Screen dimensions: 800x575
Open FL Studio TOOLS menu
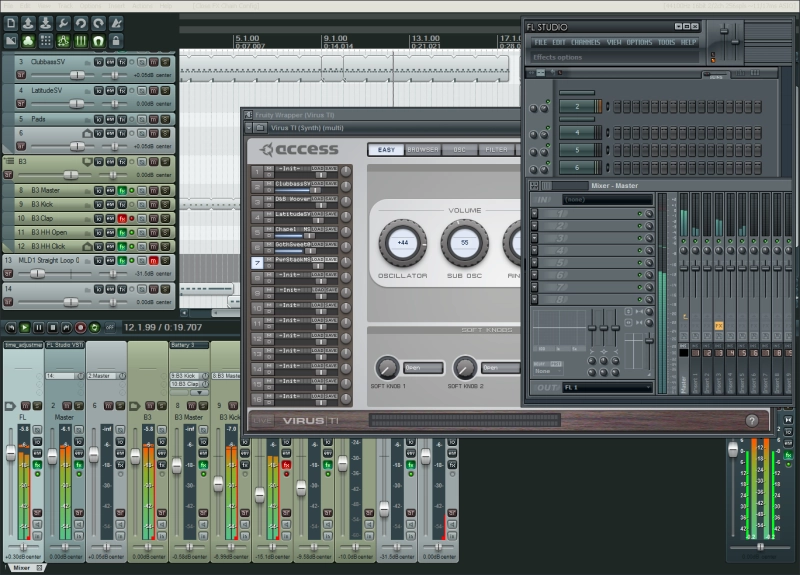click(666, 42)
